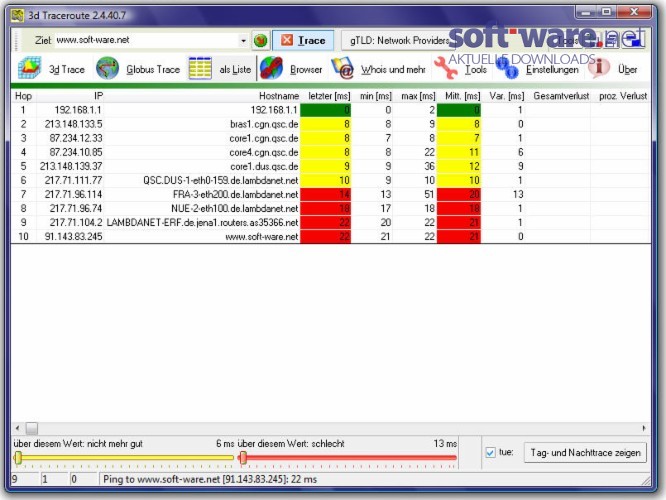Open the Globus Trace globe icon

(107, 68)
